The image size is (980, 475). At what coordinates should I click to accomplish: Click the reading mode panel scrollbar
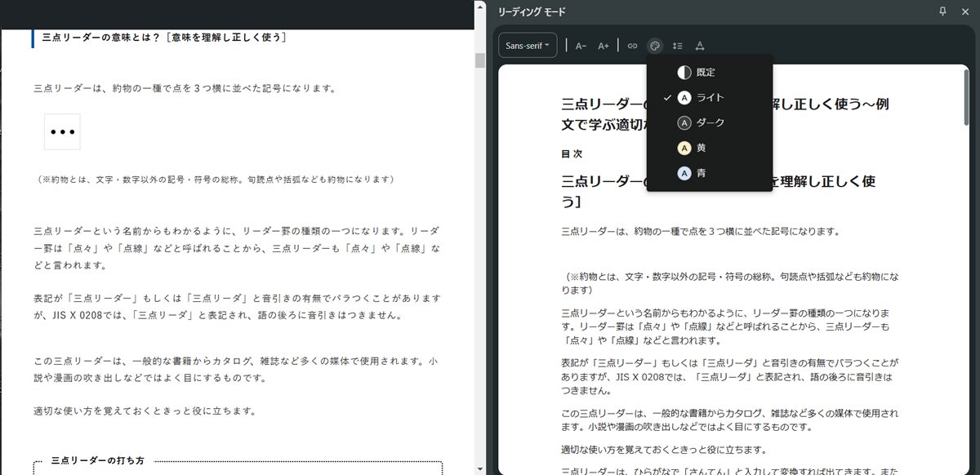tap(967, 98)
